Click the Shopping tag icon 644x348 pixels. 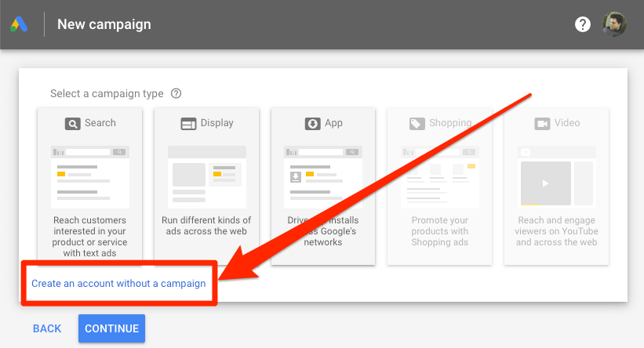click(416, 123)
